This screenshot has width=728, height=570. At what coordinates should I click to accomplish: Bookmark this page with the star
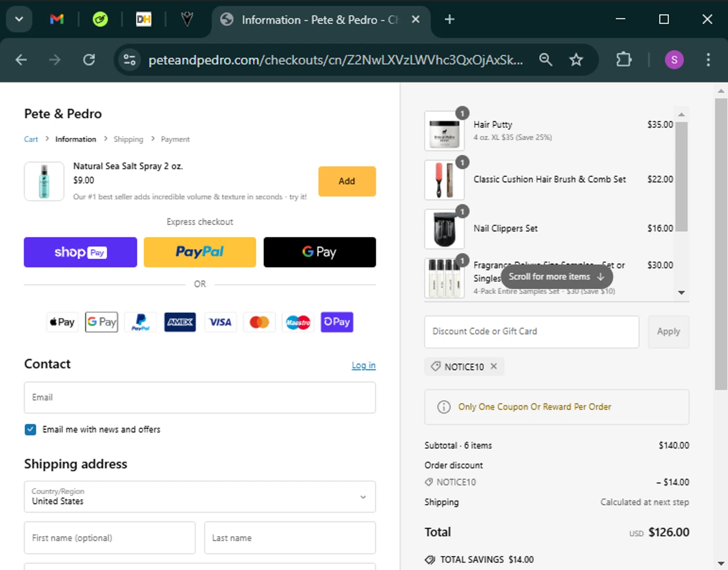point(576,60)
